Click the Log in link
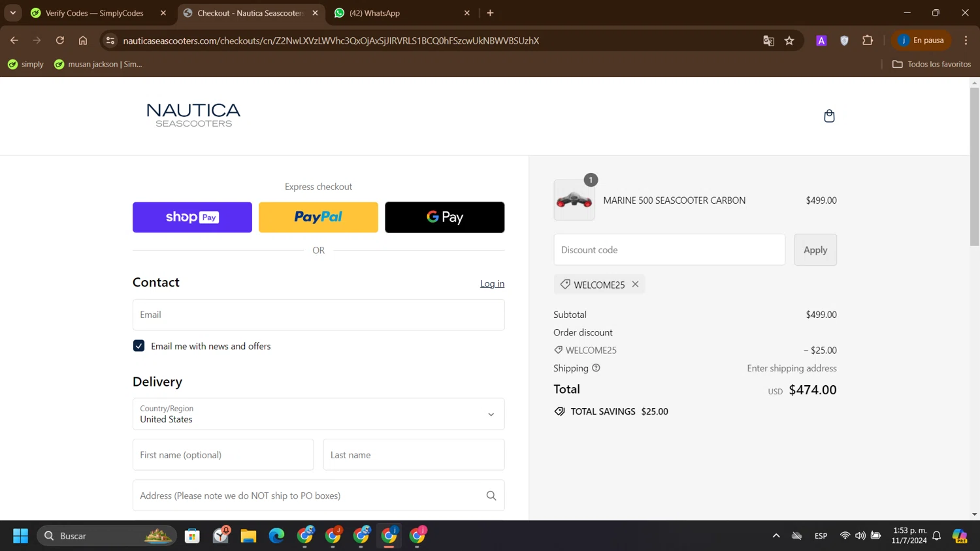The height and width of the screenshot is (551, 980). pyautogui.click(x=492, y=283)
